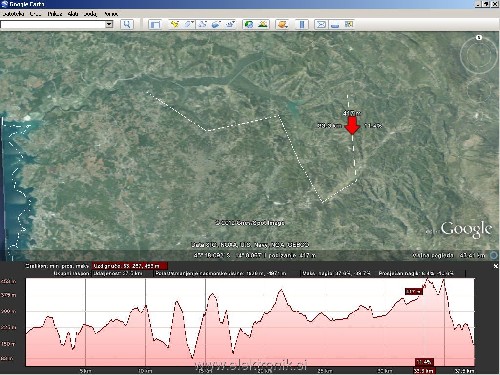Screen dimensions: 500x375
Task: Click the email envelope icon
Action: pos(321,24)
